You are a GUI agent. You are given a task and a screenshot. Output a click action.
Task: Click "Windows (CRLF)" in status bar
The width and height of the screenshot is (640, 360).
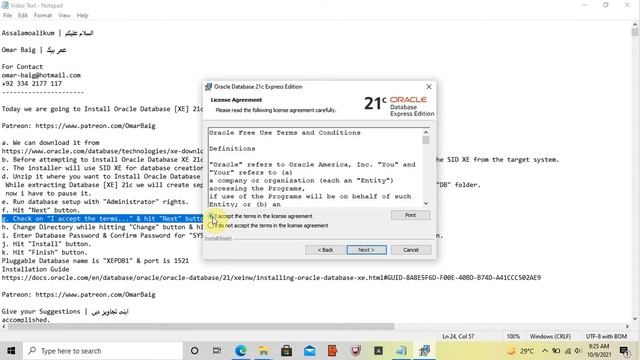(550, 336)
